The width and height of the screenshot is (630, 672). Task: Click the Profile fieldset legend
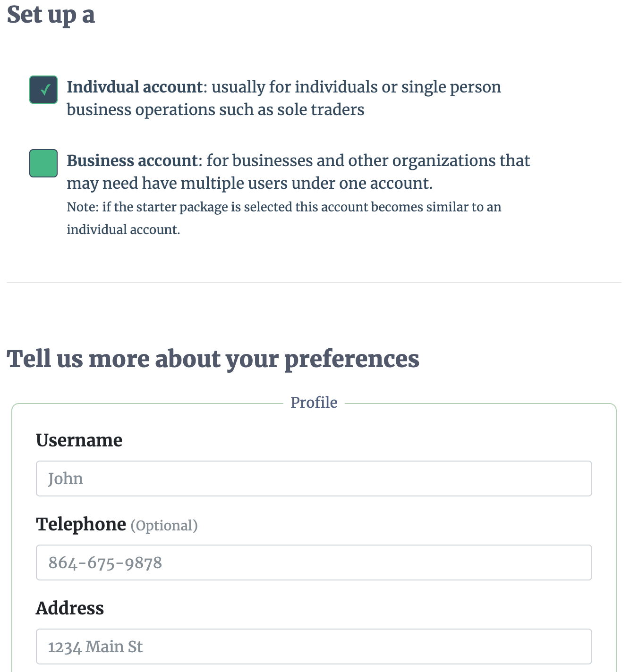tap(314, 402)
